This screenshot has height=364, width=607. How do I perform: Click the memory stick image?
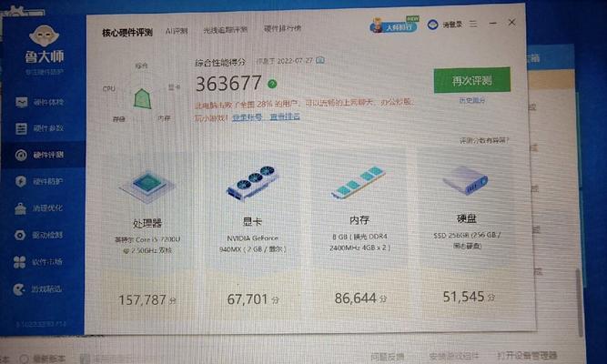[358, 182]
